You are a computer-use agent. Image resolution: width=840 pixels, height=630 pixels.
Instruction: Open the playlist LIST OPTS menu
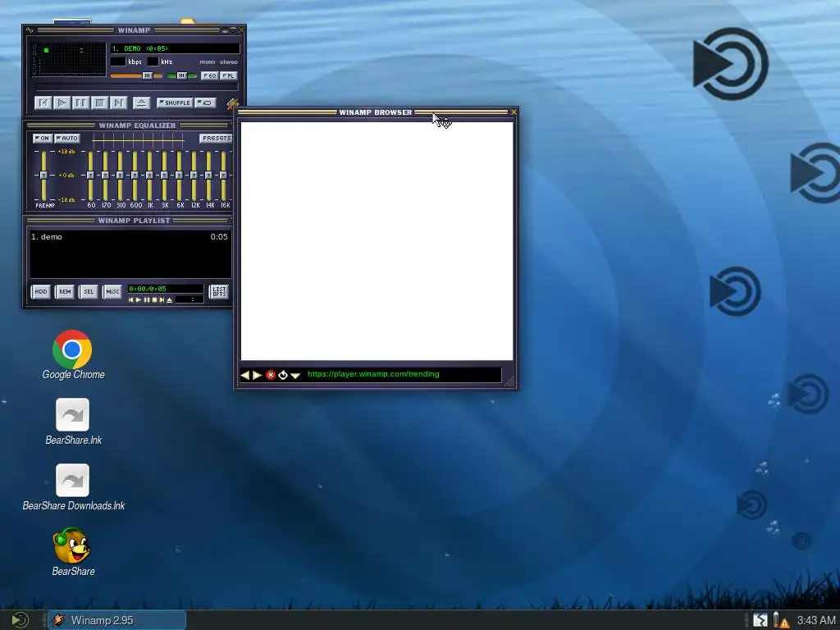pyautogui.click(x=219, y=291)
